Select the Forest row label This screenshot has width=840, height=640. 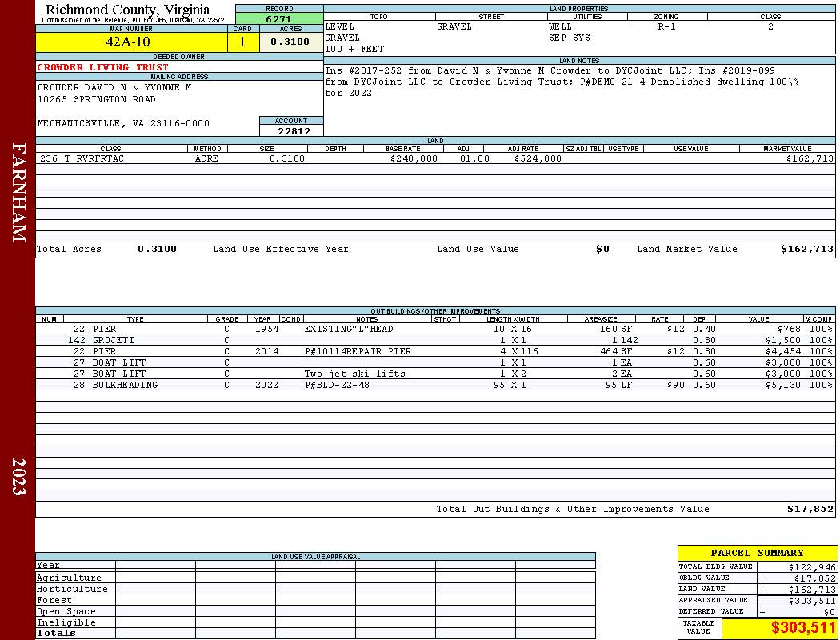tap(54, 601)
